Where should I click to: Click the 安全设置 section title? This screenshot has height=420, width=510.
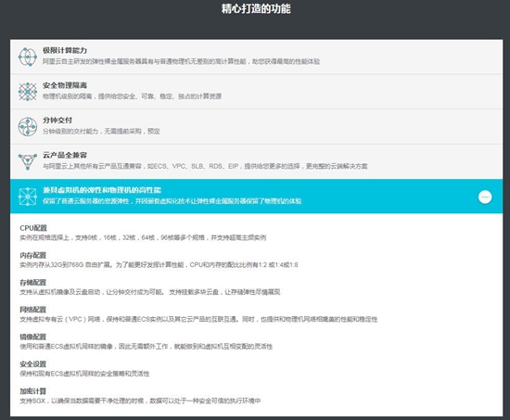click(32, 364)
